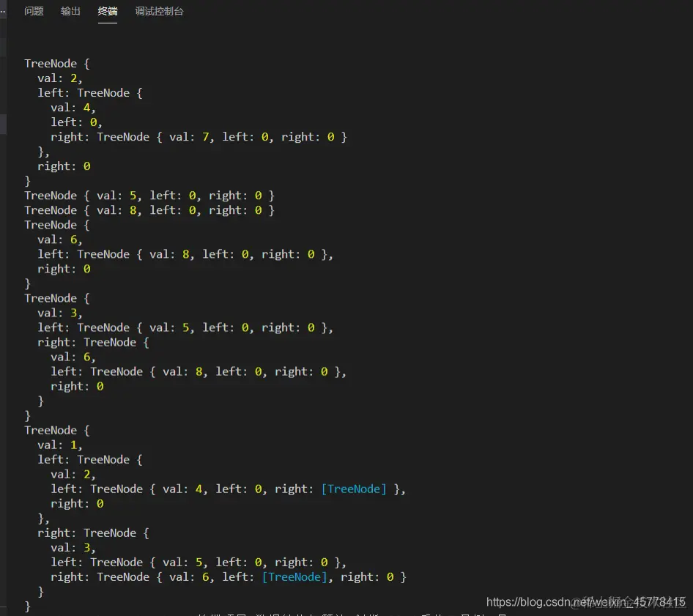The height and width of the screenshot is (616, 693).
Task: Click the line 'val: 4,'
Action: pos(73,108)
